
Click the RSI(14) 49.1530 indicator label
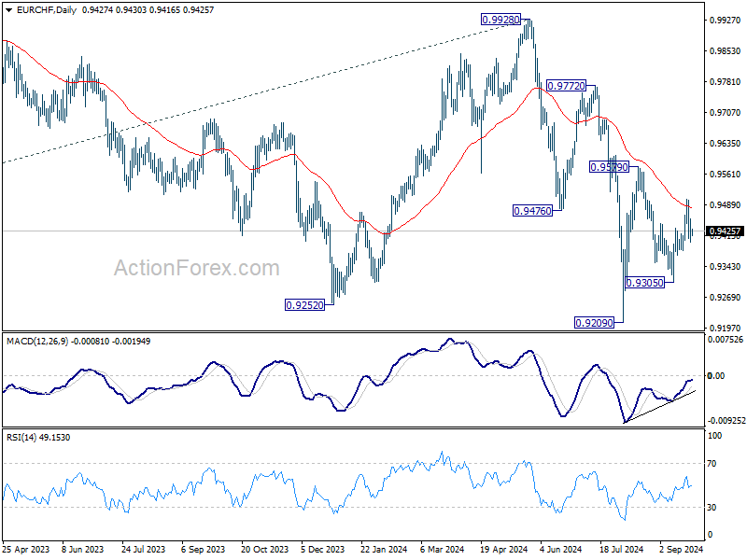[x=38, y=437]
